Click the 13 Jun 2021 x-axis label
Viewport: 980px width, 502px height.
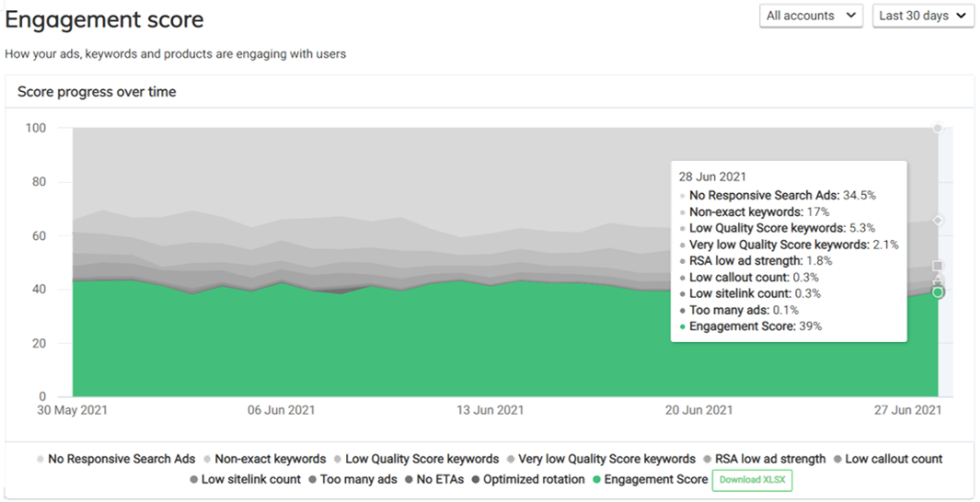click(490, 410)
